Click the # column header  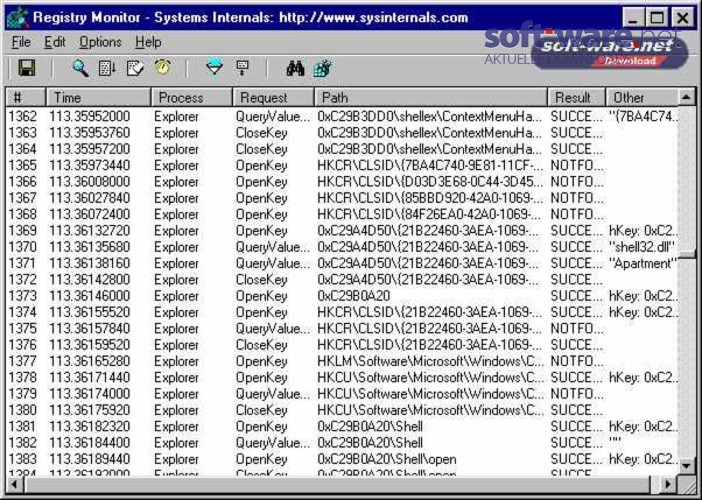(26, 97)
